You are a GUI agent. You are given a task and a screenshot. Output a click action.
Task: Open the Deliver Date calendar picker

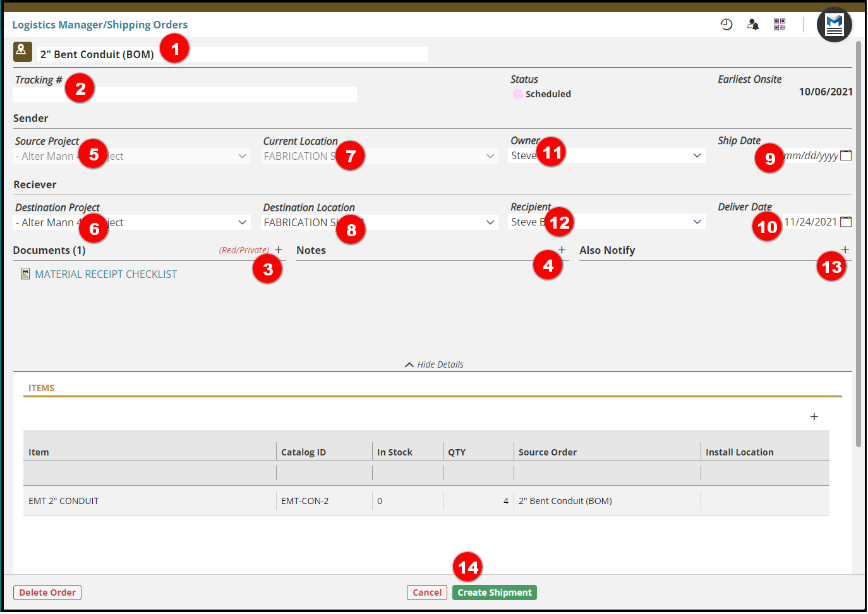[x=846, y=222]
